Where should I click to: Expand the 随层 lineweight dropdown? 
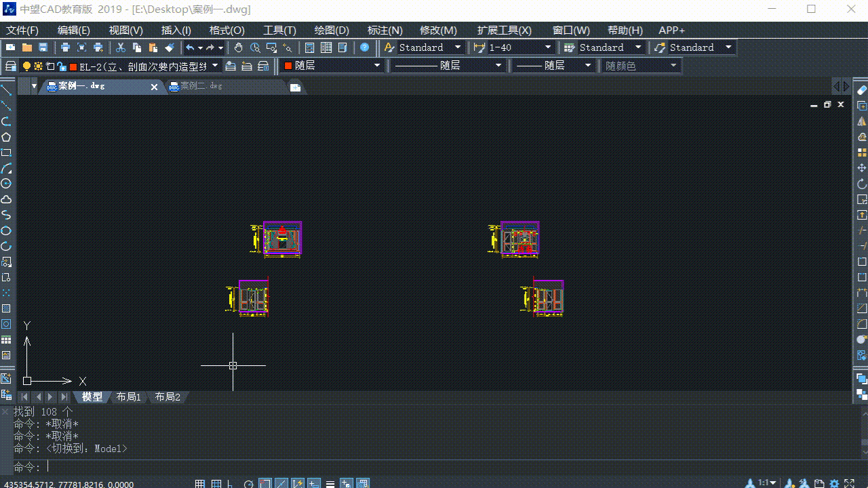pos(588,66)
